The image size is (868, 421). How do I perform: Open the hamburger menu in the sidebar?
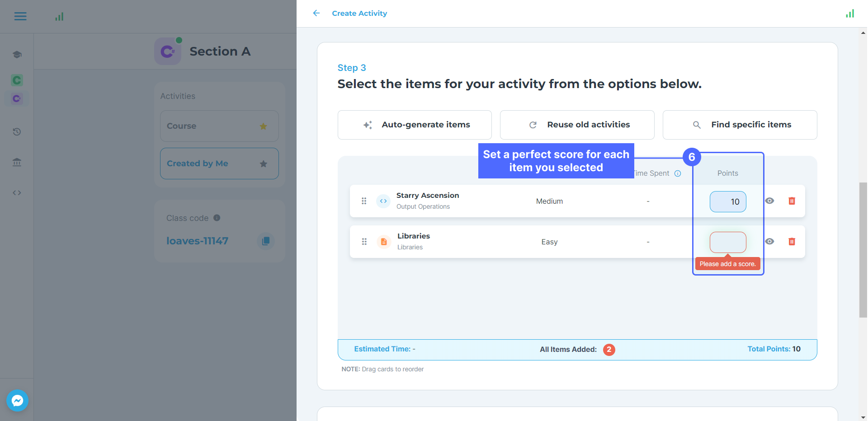point(20,17)
